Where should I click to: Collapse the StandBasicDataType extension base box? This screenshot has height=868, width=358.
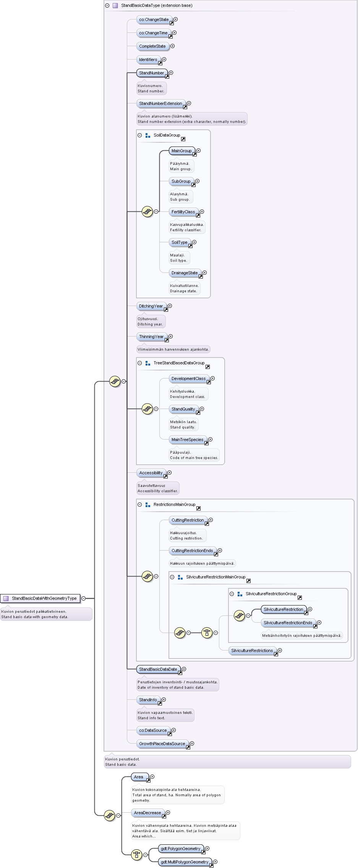[107, 6]
